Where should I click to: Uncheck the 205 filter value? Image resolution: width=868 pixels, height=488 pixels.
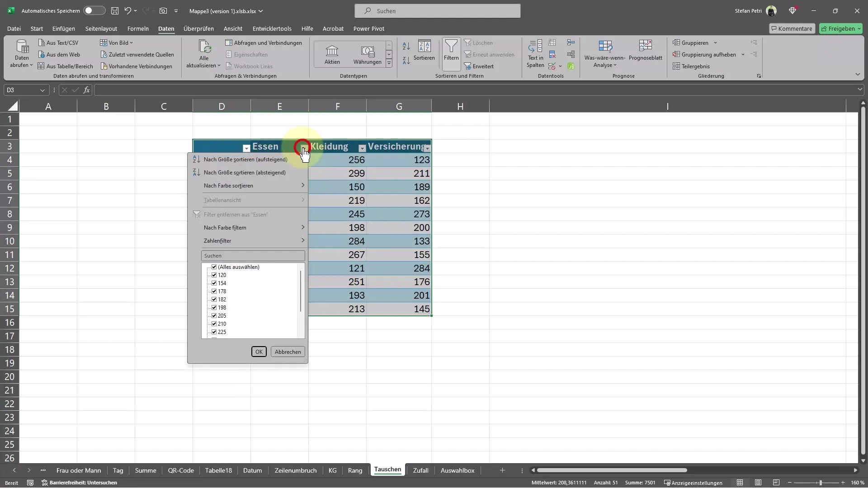pyautogui.click(x=214, y=316)
